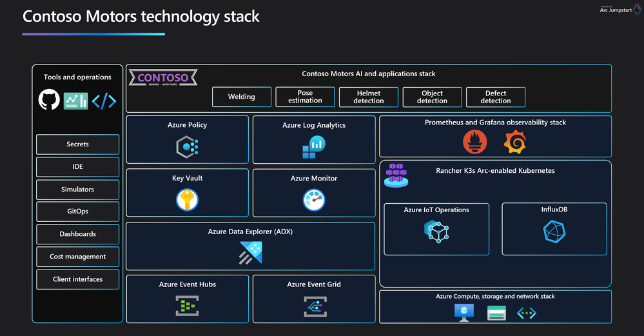The width and height of the screenshot is (644, 336).
Task: Click the Azure Event Hubs icon
Action: coord(188,306)
